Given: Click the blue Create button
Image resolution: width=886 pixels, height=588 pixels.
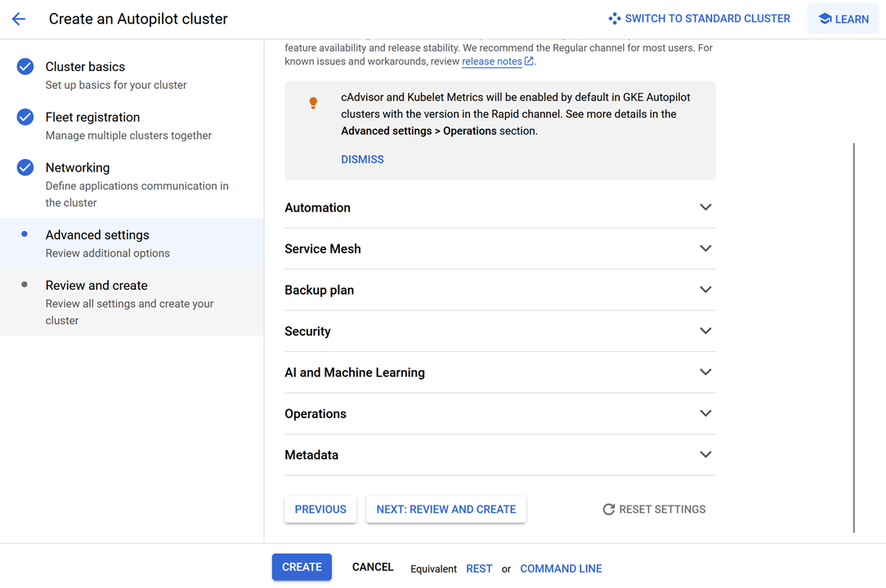Looking at the screenshot, I should [302, 567].
